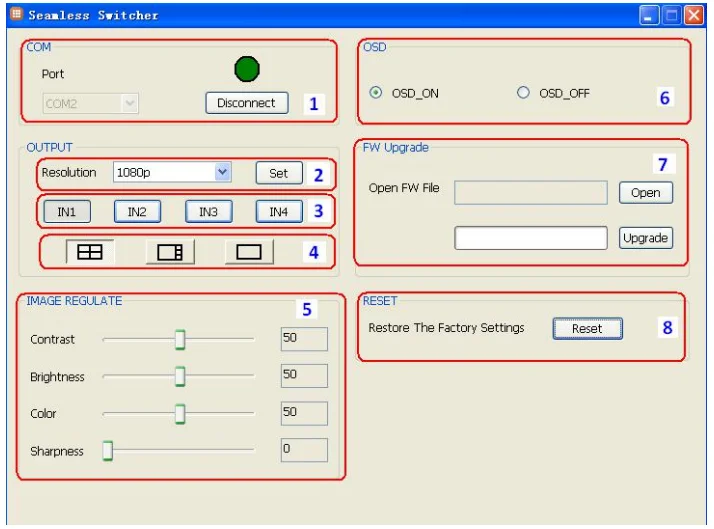The height and width of the screenshot is (529, 714).
Task: Choose the side-by-side picture layout icon
Action: pyautogui.click(x=170, y=252)
